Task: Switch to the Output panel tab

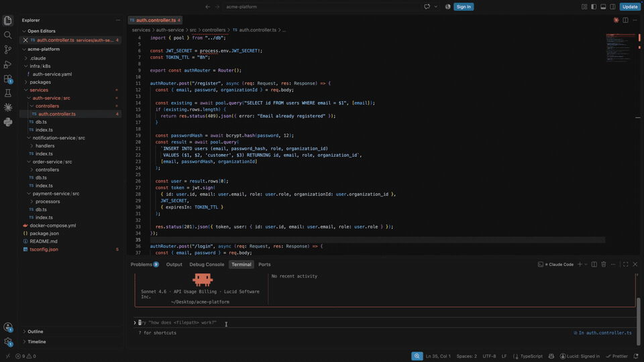Action: pos(174,264)
